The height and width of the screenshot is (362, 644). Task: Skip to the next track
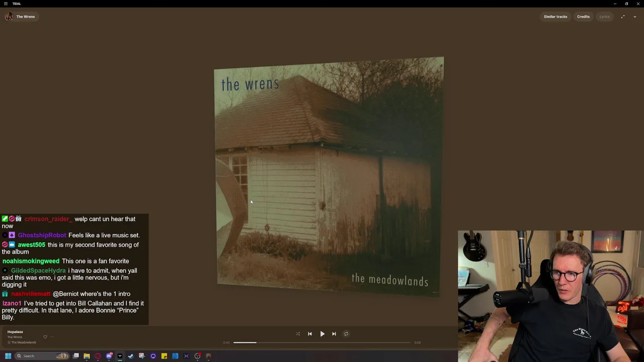click(x=334, y=334)
